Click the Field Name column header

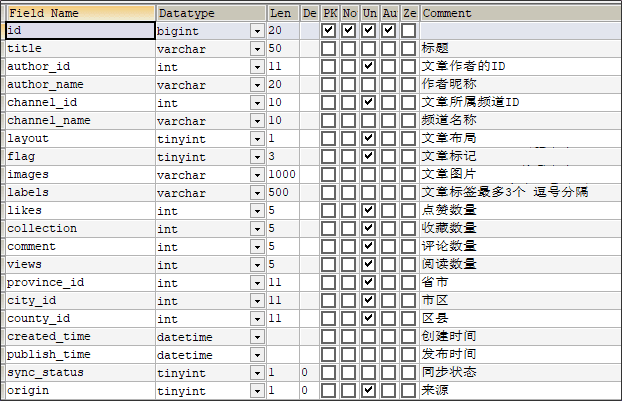(x=81, y=13)
